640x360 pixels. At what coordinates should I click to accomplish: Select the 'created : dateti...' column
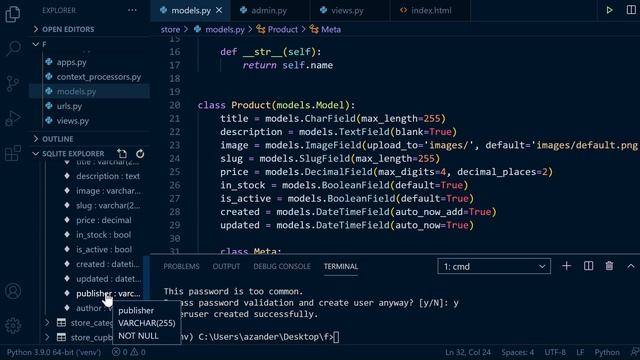click(x=108, y=264)
